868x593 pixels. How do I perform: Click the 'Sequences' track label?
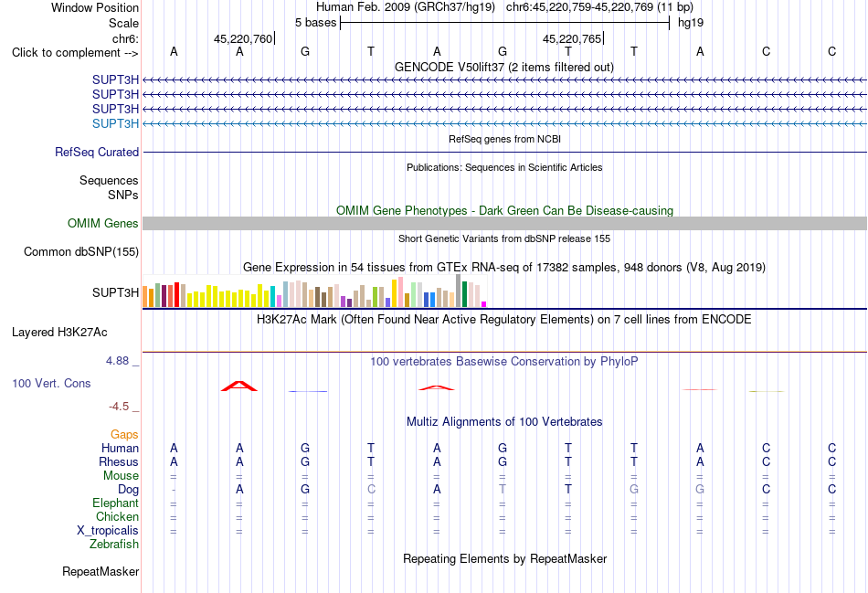pyautogui.click(x=109, y=181)
